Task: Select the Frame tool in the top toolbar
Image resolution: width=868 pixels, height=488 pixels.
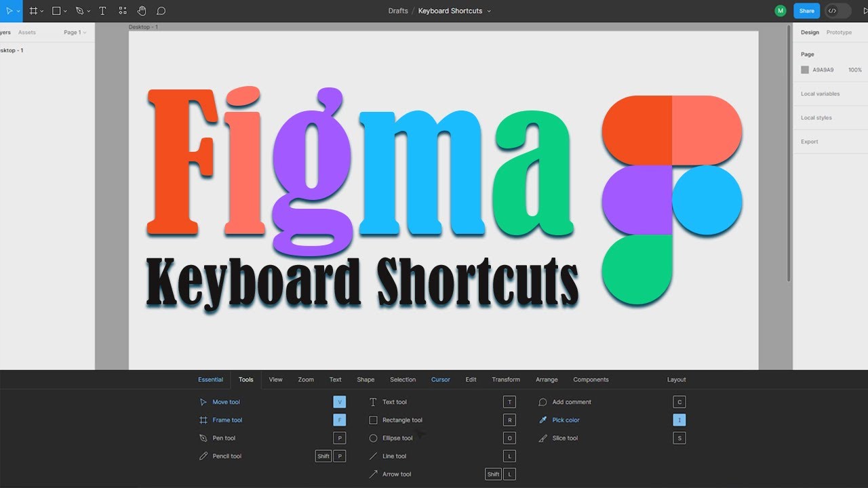Action: (x=33, y=11)
